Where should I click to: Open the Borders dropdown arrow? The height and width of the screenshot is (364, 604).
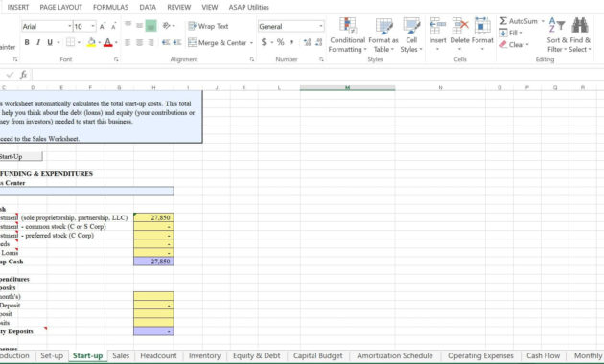pos(79,42)
